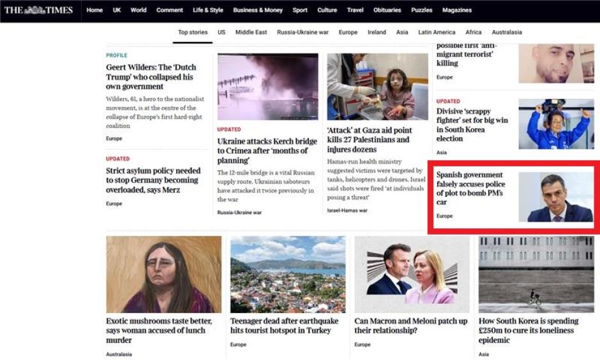The width and height of the screenshot is (600, 364).
Task: Click Europe tag under anti-migrant killing story
Action: (x=444, y=77)
